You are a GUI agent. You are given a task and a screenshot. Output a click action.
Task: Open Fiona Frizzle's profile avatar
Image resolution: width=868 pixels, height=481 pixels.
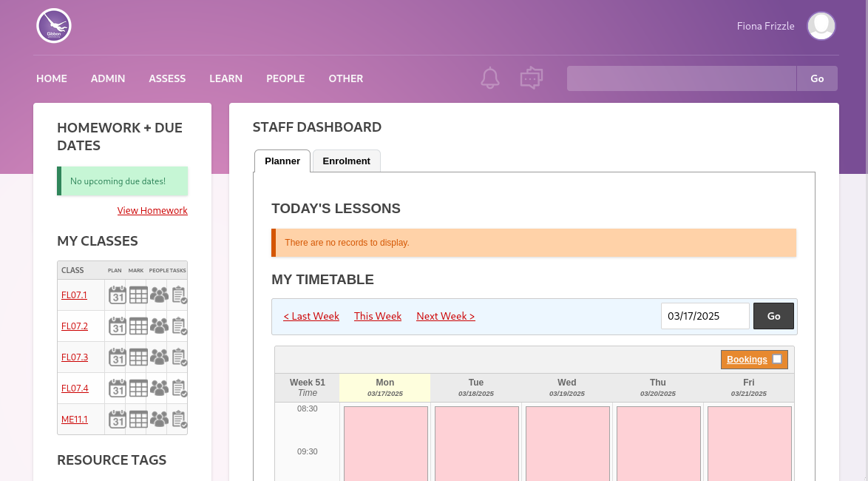tap(821, 26)
